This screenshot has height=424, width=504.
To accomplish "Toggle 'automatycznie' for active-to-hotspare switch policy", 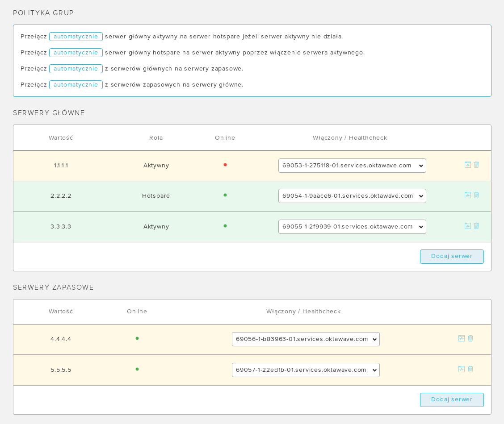I will point(76,37).
